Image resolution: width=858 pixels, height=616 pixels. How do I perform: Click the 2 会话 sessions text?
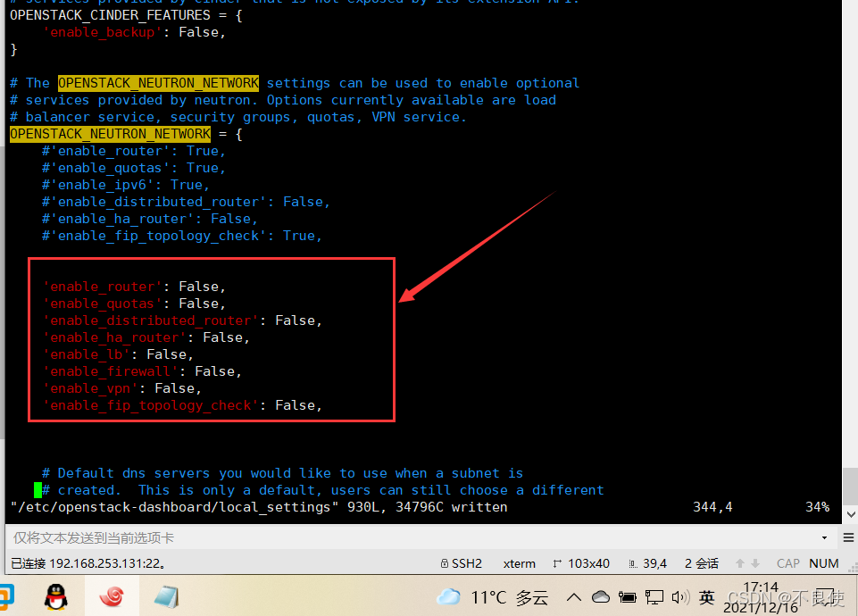tap(702, 563)
